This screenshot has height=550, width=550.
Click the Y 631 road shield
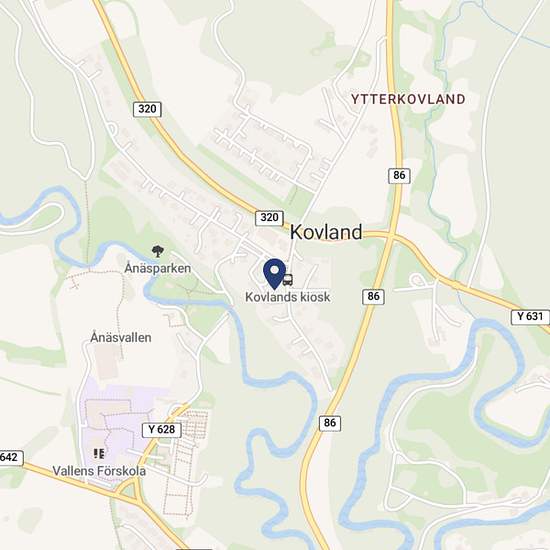(530, 317)
